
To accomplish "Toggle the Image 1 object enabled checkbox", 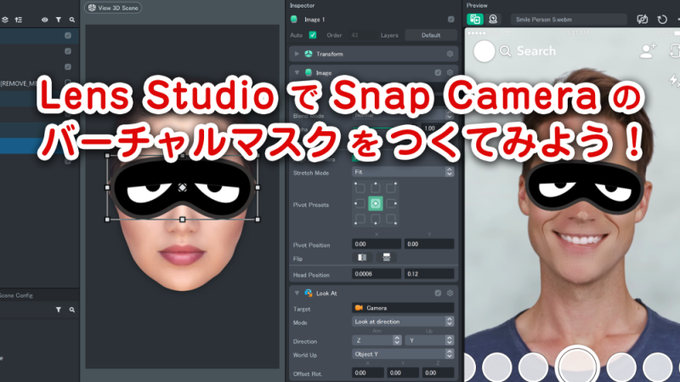I will 451,20.
